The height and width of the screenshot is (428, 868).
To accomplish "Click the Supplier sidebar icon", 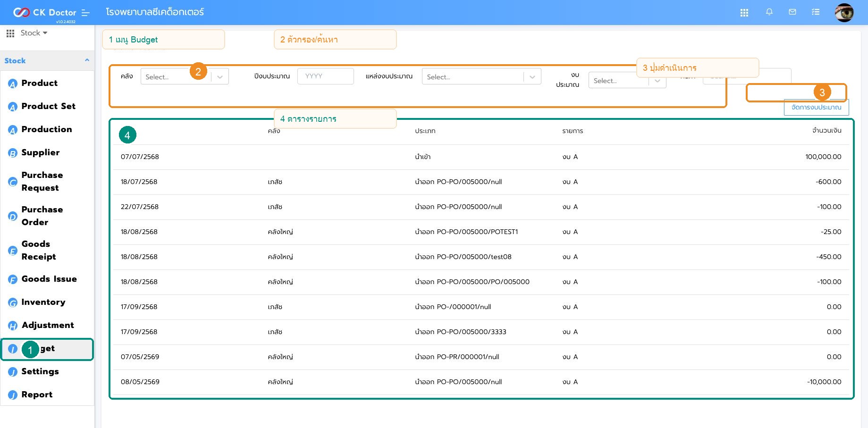I will pyautogui.click(x=13, y=153).
